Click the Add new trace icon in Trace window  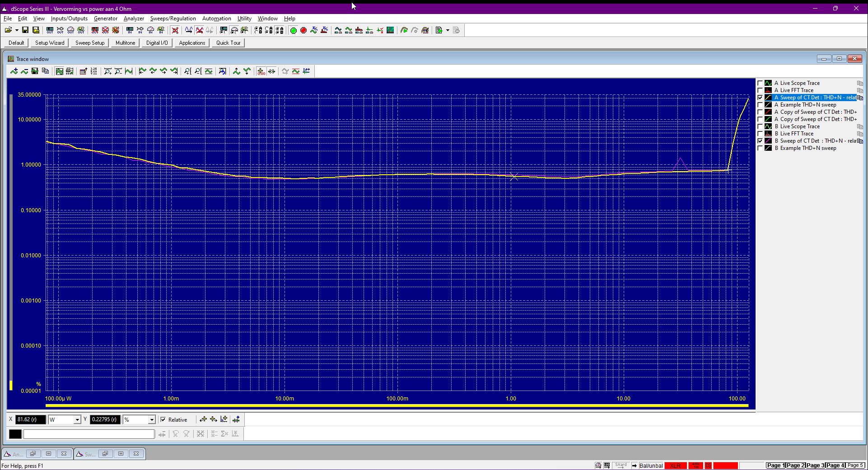14,71
